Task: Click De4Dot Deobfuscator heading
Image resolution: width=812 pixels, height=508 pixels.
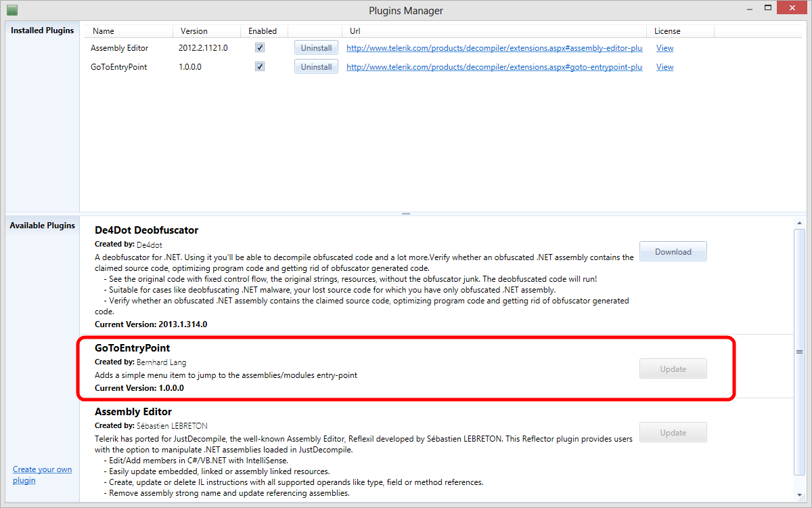Action: [147, 230]
